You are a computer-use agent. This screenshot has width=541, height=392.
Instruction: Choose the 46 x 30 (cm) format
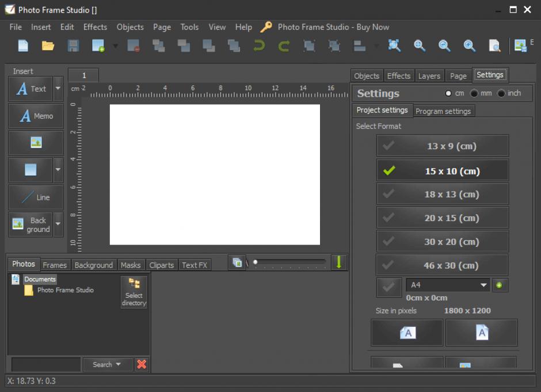[x=443, y=265]
